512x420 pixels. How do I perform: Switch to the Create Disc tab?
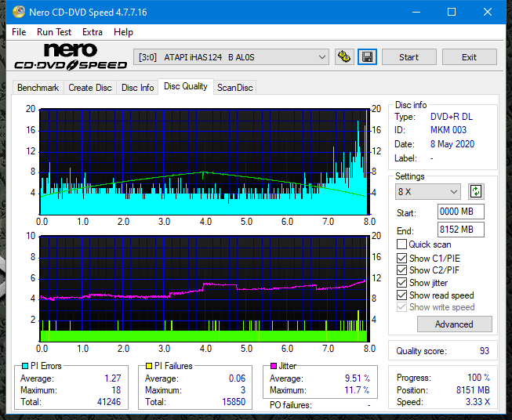coord(90,88)
